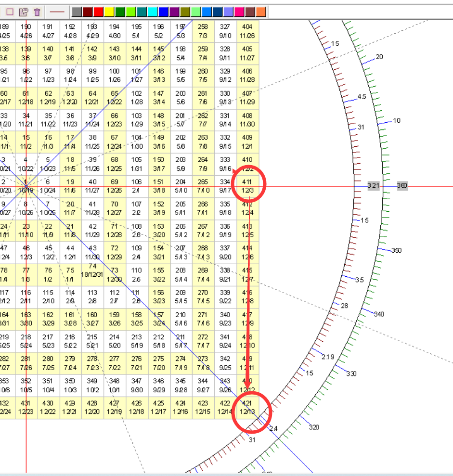Select the yellow color swatch
Image resolution: width=453 pixels, height=476 pixels.
click(x=109, y=12)
